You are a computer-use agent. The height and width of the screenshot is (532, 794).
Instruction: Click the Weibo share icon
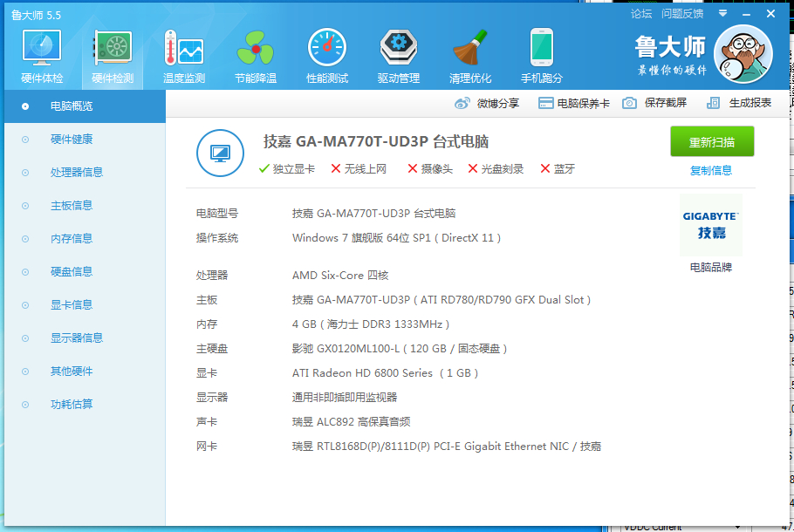pos(462,103)
